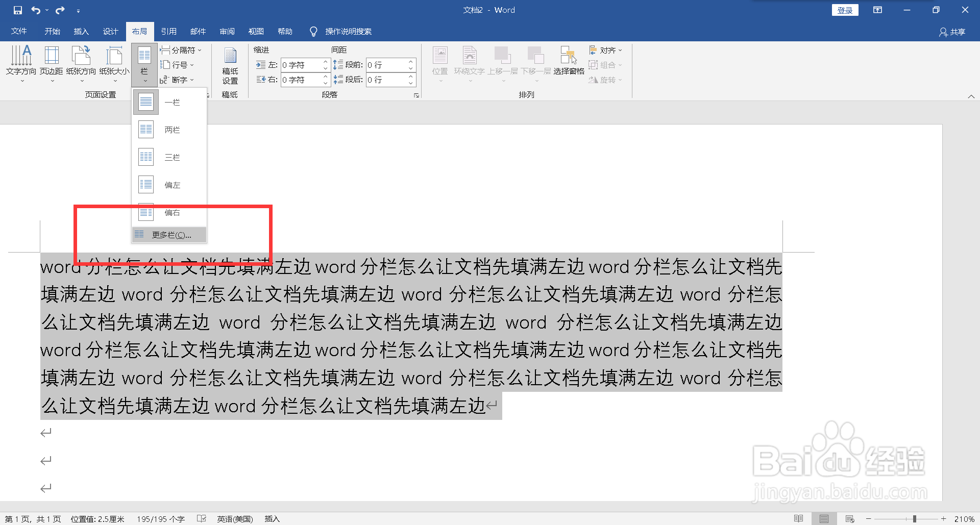Collapse the ribbon with the chevron

[971, 96]
